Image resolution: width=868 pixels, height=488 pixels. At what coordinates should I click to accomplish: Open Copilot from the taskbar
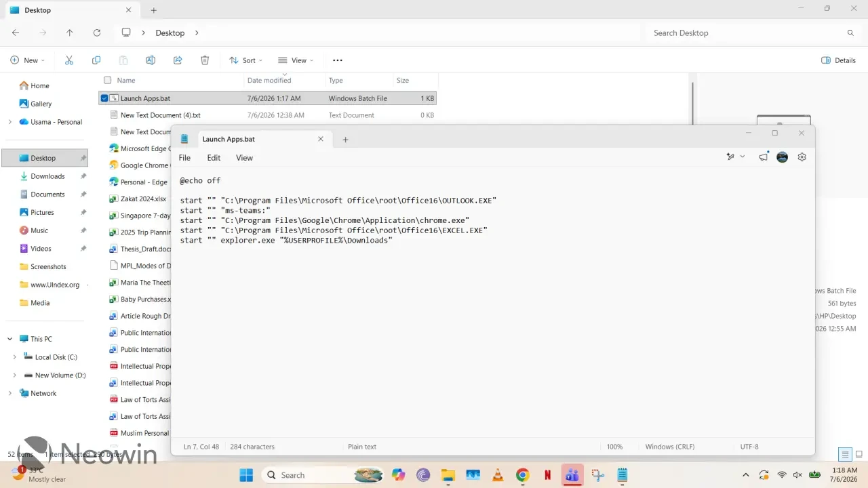399,475
